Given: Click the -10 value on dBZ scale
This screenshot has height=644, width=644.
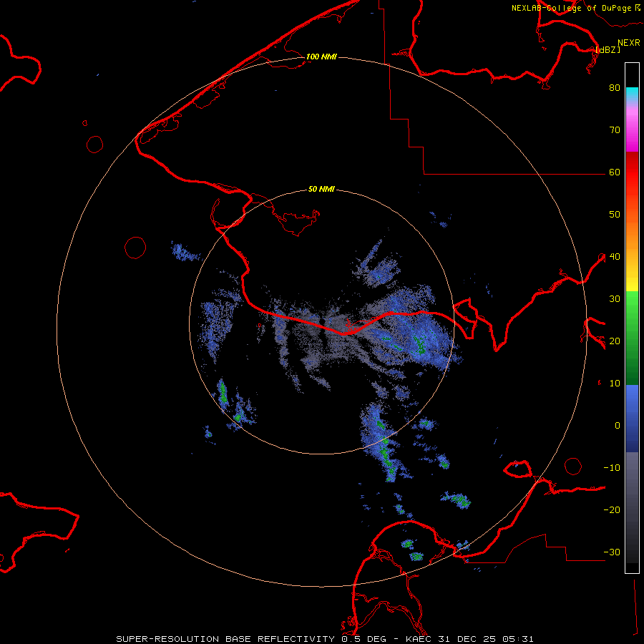Looking at the screenshot, I should tap(612, 467).
